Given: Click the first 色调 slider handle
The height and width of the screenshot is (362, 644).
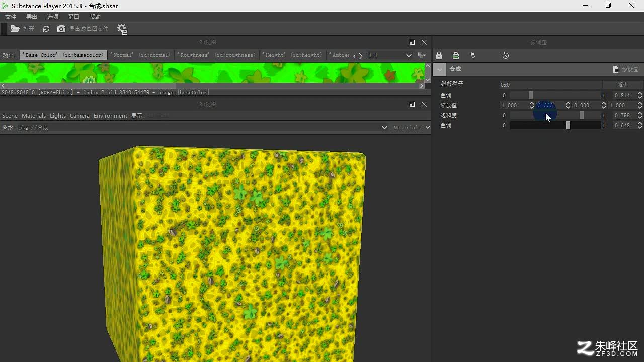Looking at the screenshot, I should click(x=530, y=95).
